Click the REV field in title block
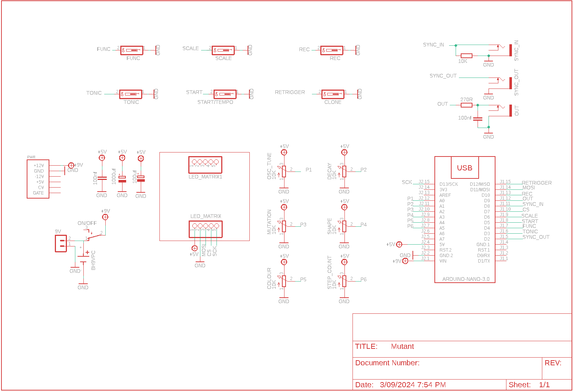 (557, 368)
